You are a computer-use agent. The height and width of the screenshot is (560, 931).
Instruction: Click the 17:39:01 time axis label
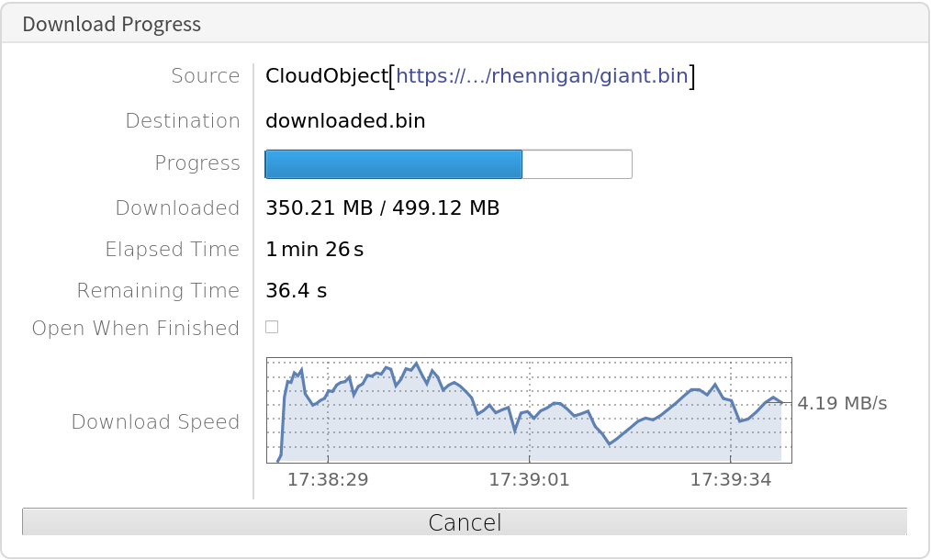529,478
